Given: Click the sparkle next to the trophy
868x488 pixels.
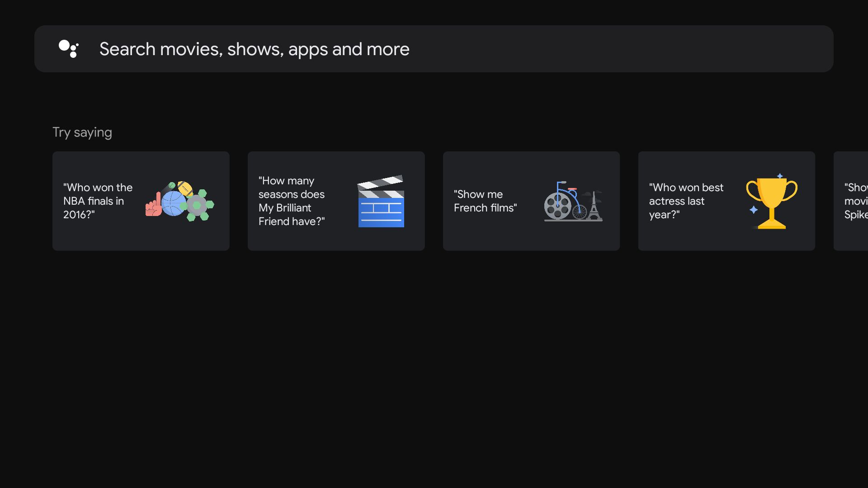Looking at the screenshot, I should [779, 177].
